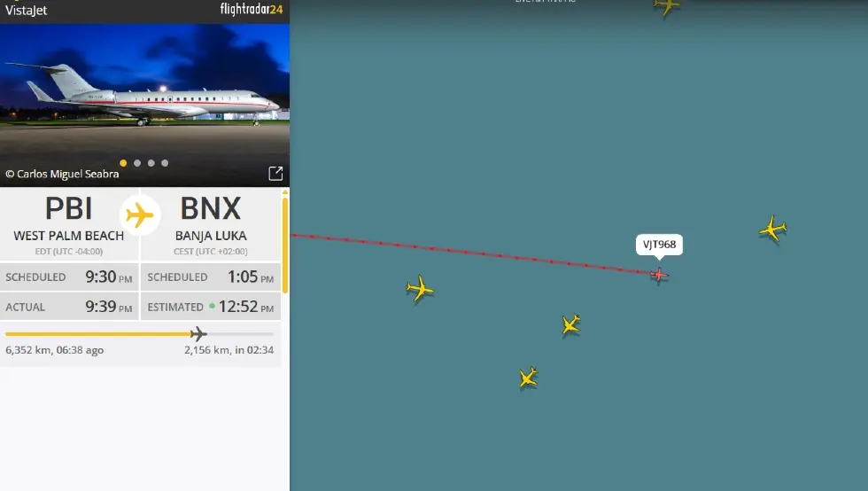Screen dimensions: 868x491
Task: Select the yellow plane at far right
Action: point(772,229)
